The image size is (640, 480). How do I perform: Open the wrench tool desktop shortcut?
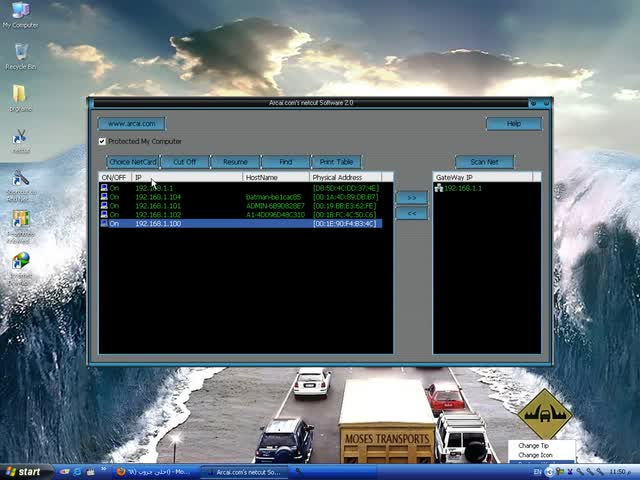click(x=20, y=179)
